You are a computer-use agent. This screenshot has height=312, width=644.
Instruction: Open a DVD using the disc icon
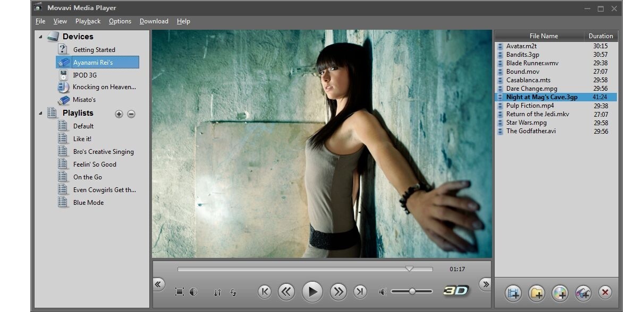tap(559, 292)
